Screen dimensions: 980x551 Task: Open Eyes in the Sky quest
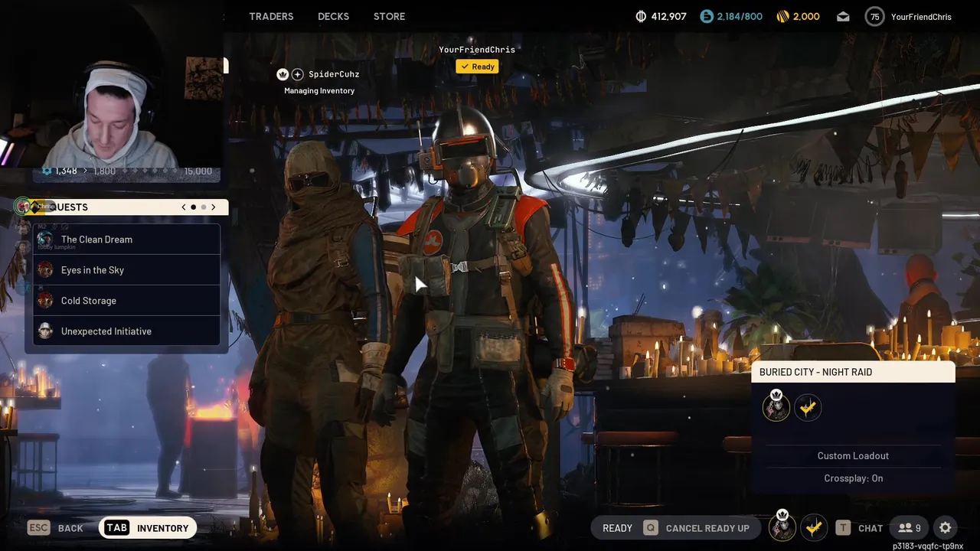click(x=127, y=270)
